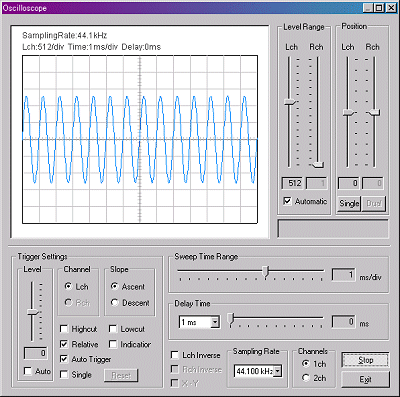The width and height of the screenshot is (400, 397).
Task: Check the trigger Single checkbox
Action: coord(64,374)
